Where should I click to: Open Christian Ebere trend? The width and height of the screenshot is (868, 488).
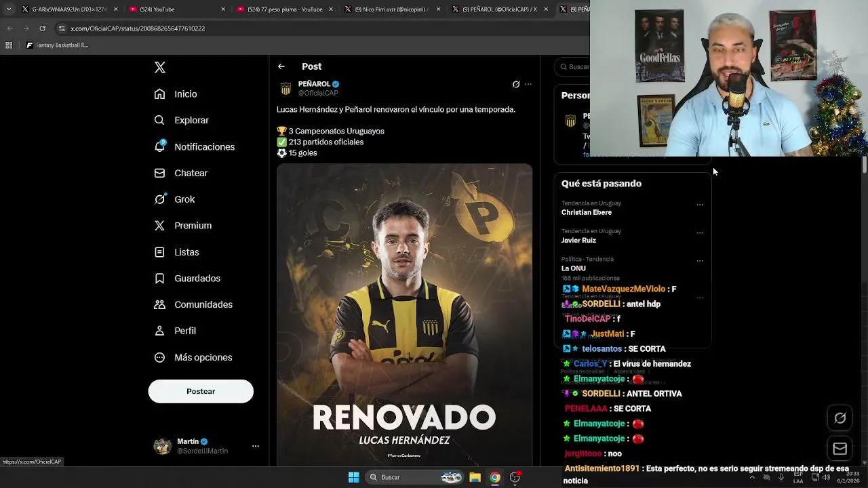[x=587, y=212]
